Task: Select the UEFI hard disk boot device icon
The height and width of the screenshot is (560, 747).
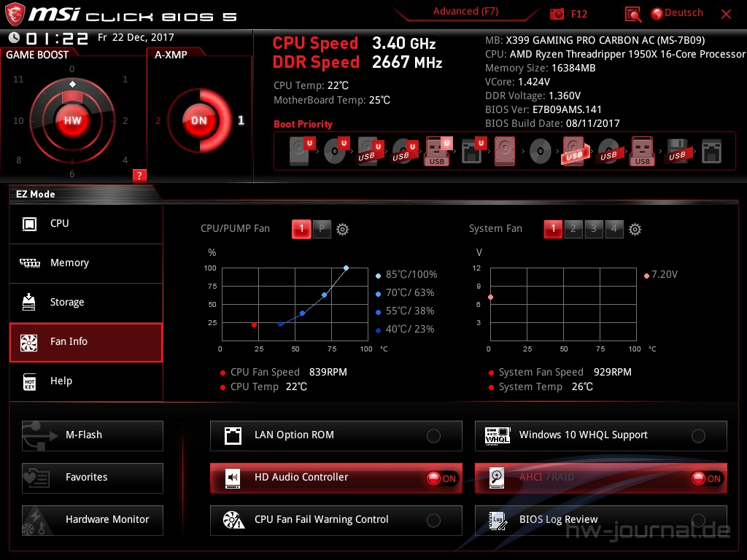Action: (x=301, y=151)
